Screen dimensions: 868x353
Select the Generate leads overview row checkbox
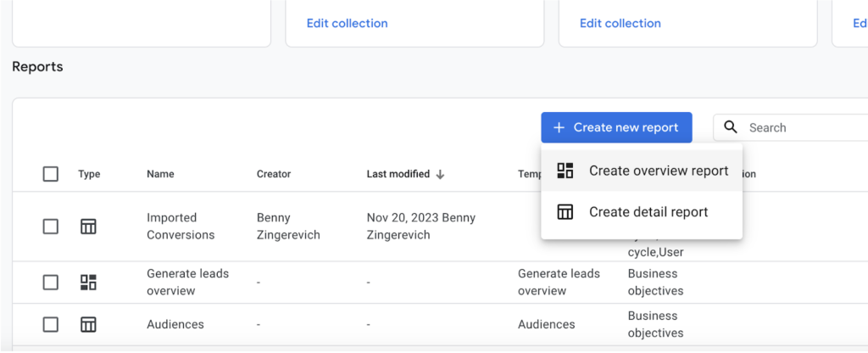[51, 283]
